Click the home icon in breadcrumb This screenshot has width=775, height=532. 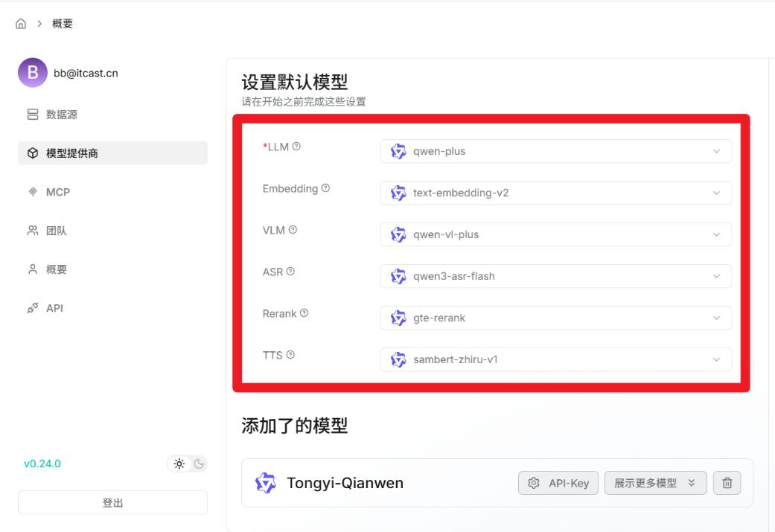point(21,24)
